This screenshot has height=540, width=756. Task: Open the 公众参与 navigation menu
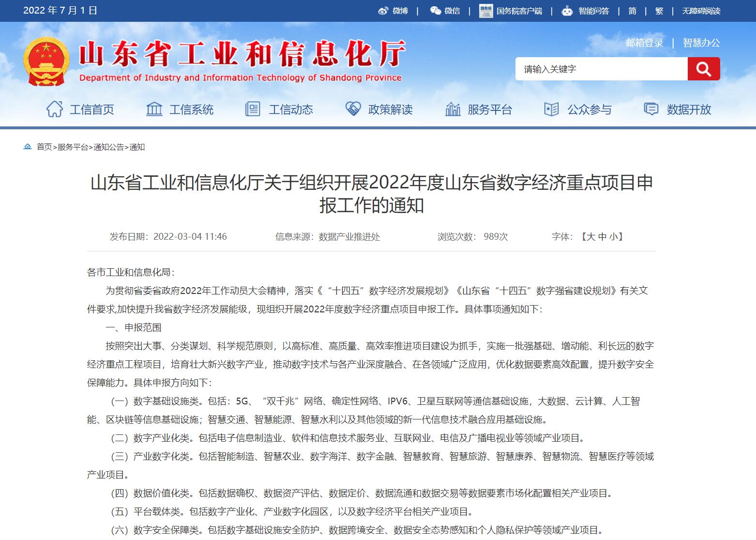pyautogui.click(x=589, y=109)
